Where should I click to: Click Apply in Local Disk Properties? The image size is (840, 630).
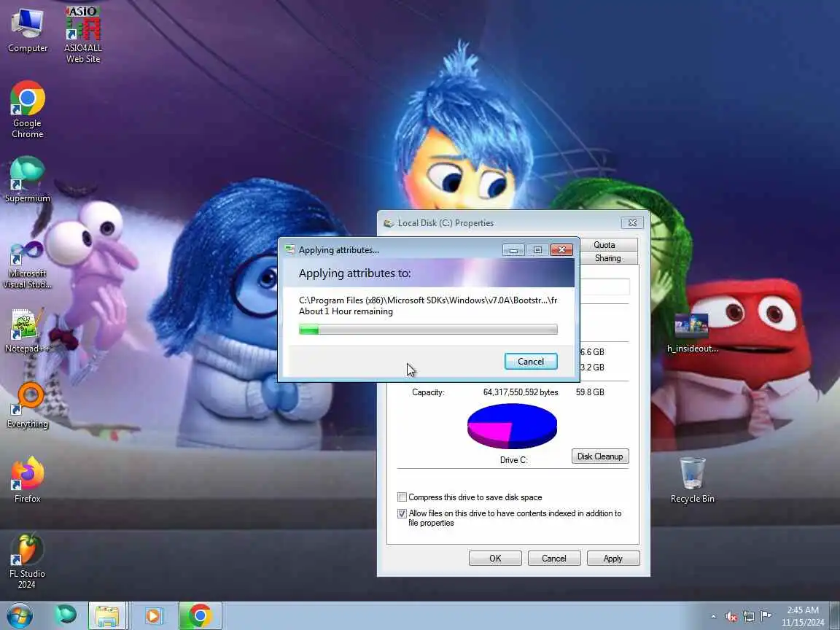[x=612, y=559]
